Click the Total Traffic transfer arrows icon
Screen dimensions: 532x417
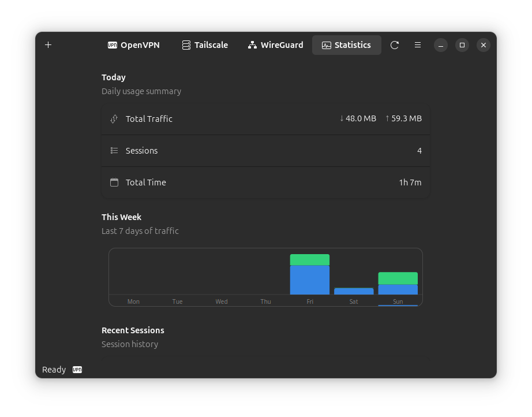114,118
